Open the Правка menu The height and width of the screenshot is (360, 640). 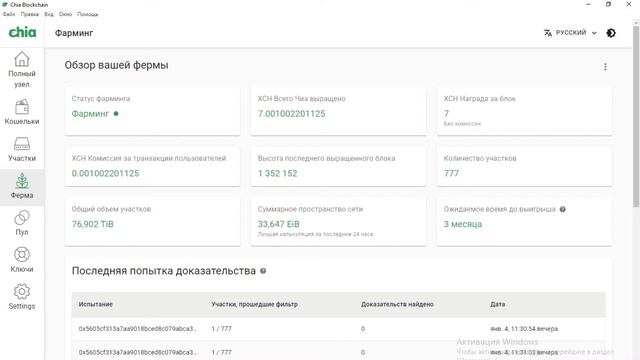point(30,14)
